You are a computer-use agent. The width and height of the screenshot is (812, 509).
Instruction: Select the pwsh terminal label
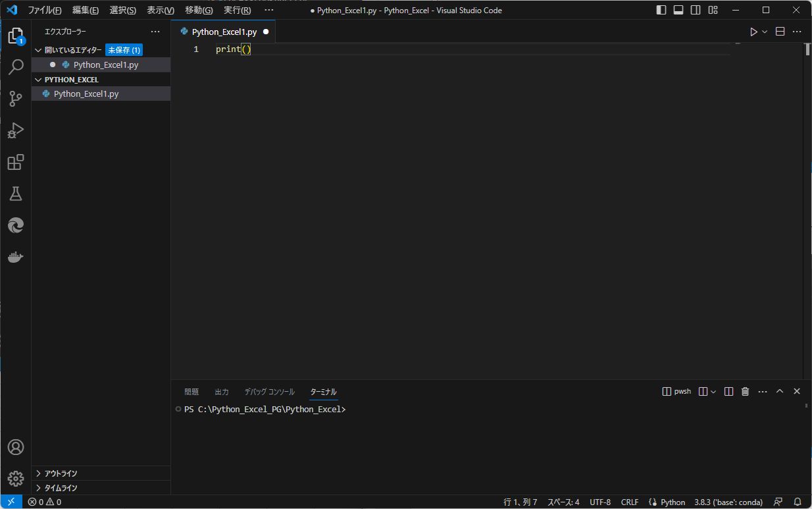click(676, 391)
